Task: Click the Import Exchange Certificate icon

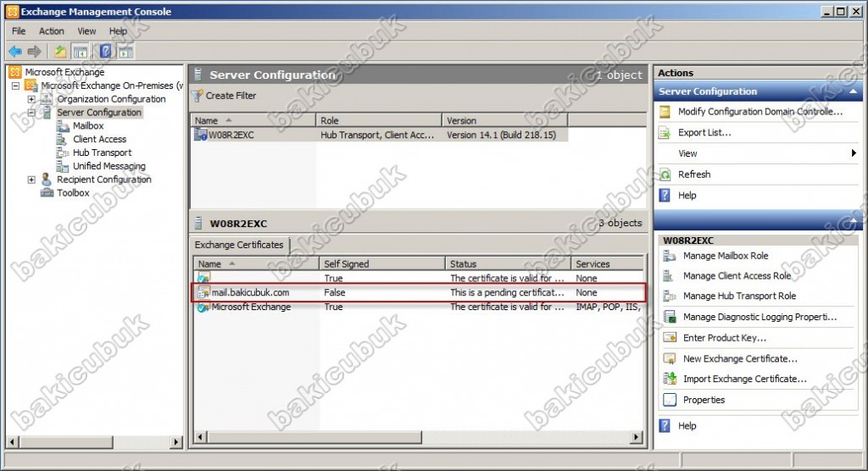Action: coord(670,379)
